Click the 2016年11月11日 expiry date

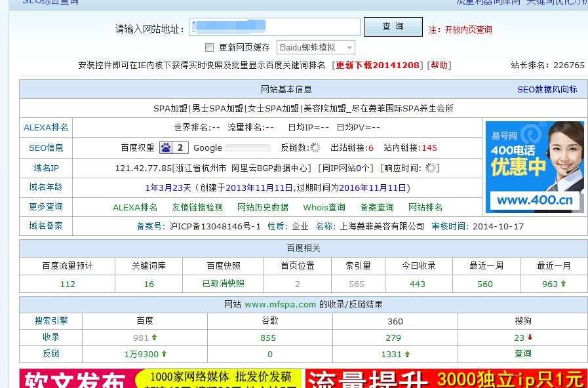[372, 188]
